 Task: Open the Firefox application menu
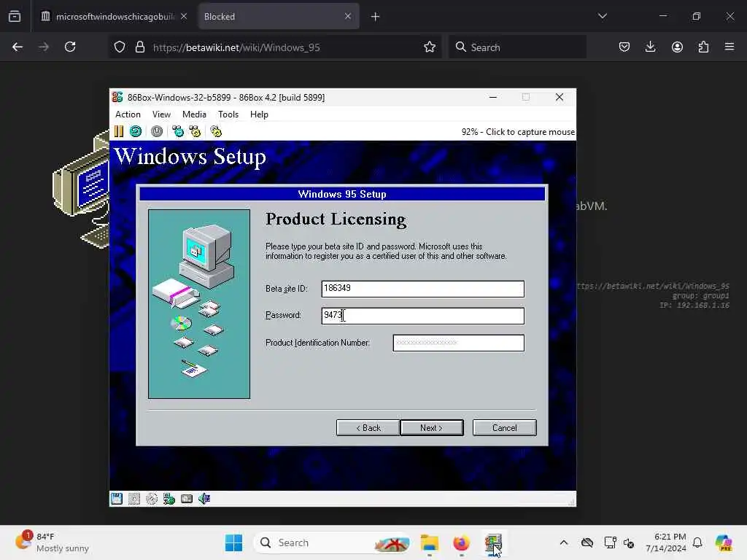pos(729,47)
